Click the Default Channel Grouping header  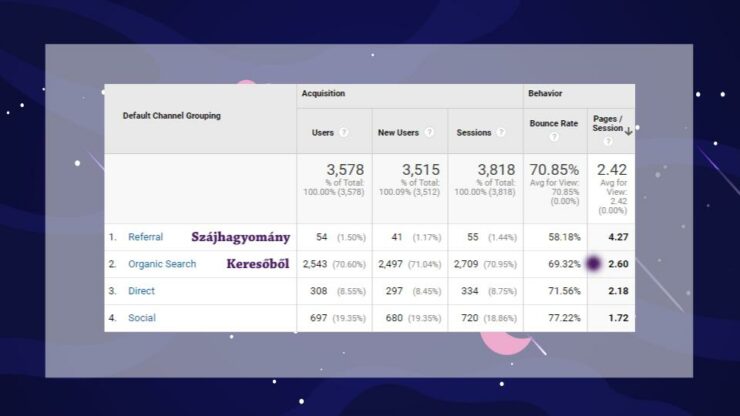tap(172, 116)
